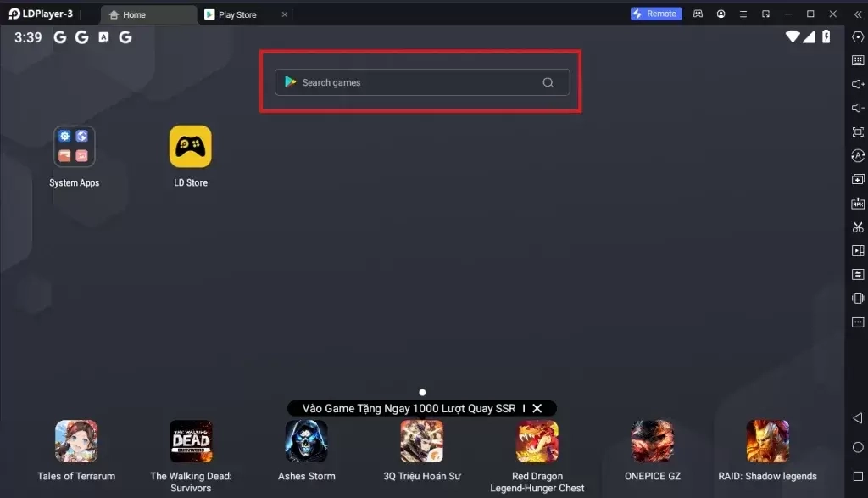This screenshot has height=498, width=868.
Task: Launch the Ashes Storm game
Action: 306,441
